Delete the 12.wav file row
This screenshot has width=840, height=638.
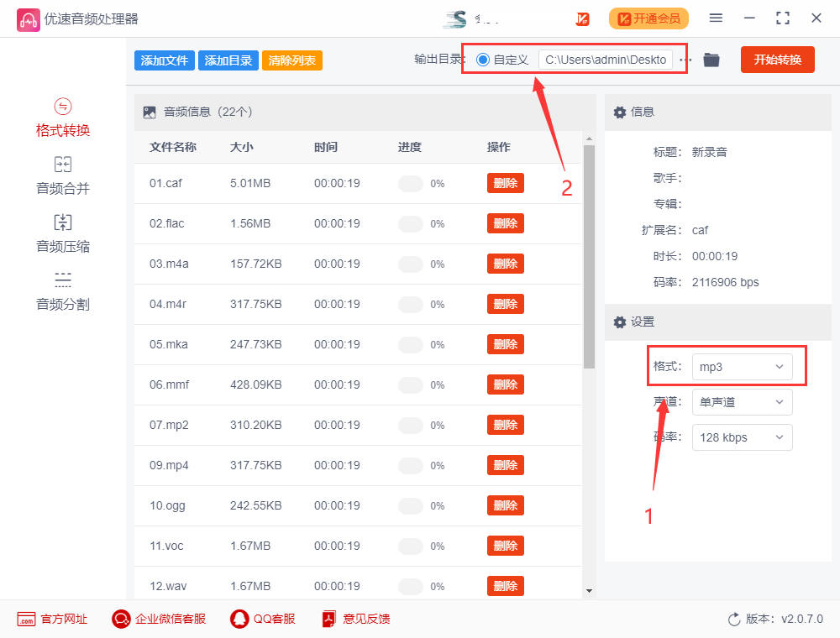coord(505,587)
